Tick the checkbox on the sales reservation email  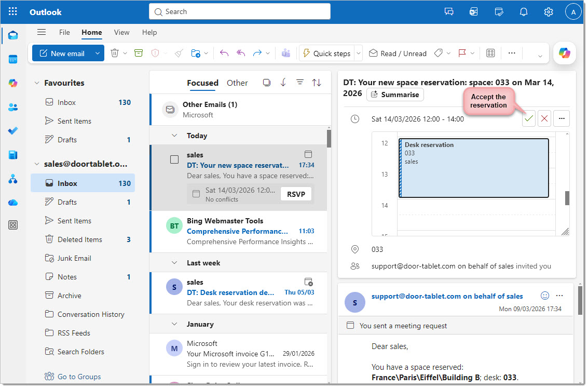click(x=174, y=159)
